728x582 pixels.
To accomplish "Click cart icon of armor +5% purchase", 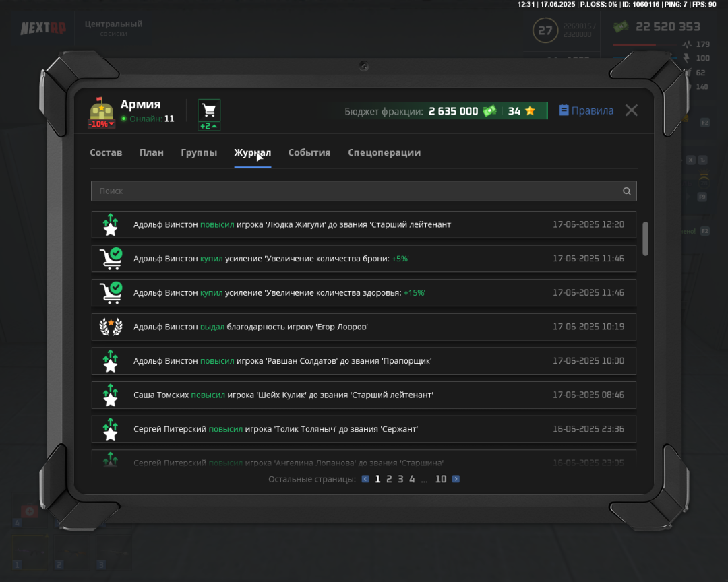I will (x=111, y=259).
